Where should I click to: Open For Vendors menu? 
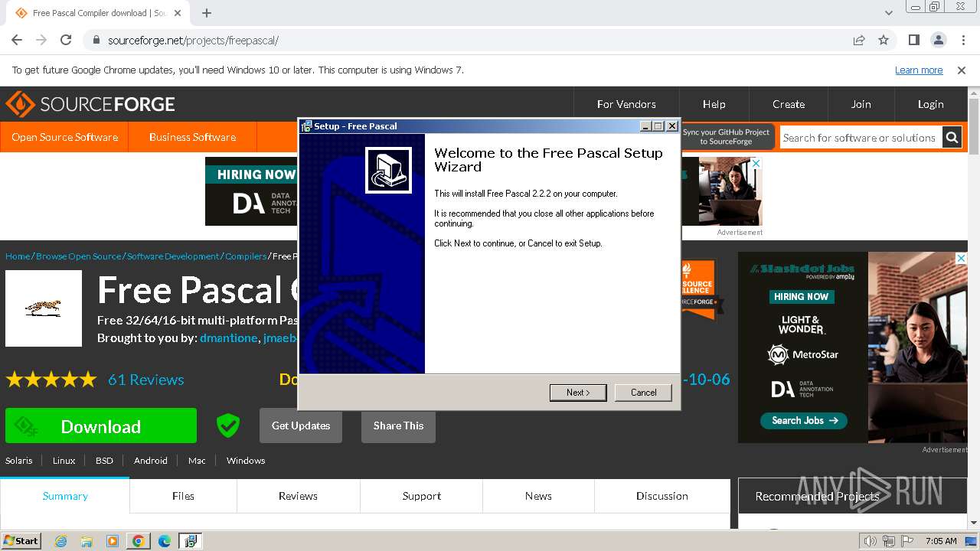click(626, 104)
